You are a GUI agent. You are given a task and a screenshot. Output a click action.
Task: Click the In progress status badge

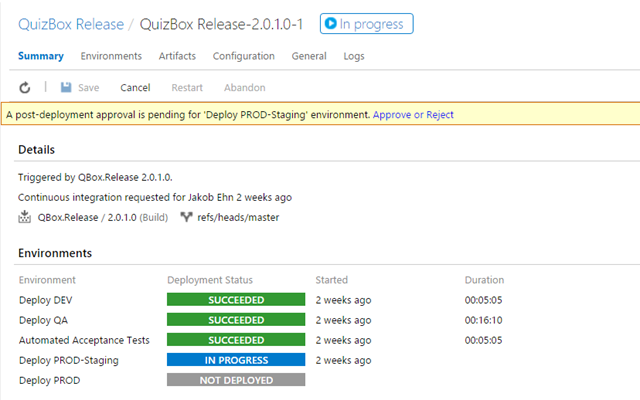(x=367, y=24)
